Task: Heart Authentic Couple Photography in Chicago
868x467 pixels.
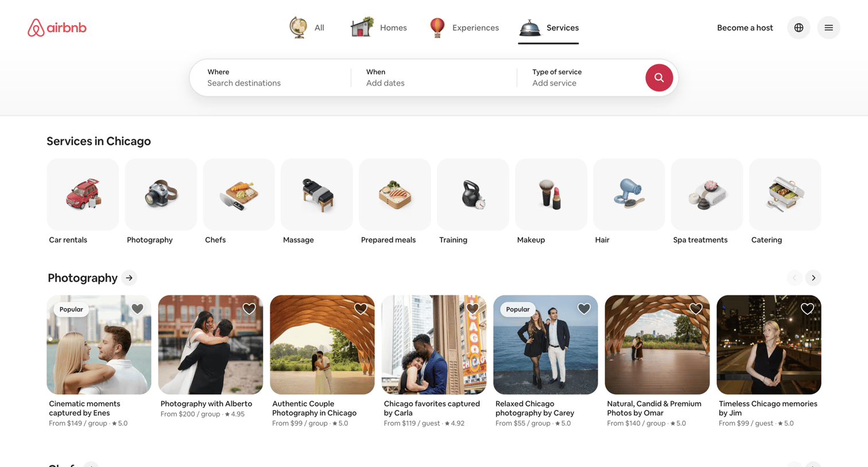Action: 361,309
